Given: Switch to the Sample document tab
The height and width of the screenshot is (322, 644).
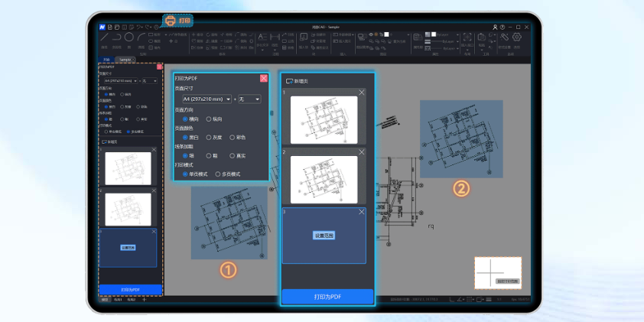Looking at the screenshot, I should pyautogui.click(x=125, y=59).
